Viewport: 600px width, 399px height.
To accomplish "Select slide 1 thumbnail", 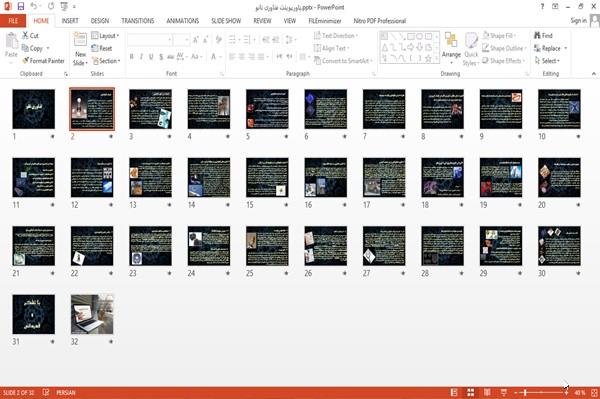I will pyautogui.click(x=34, y=109).
